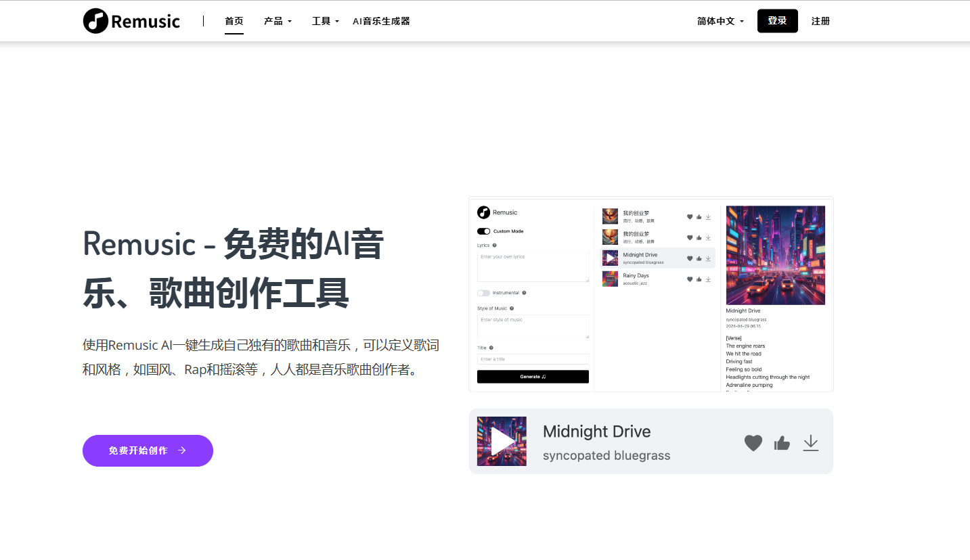Click 'syncopated bluegrass' on the bottom player card
The image size is (970, 560).
coord(607,456)
